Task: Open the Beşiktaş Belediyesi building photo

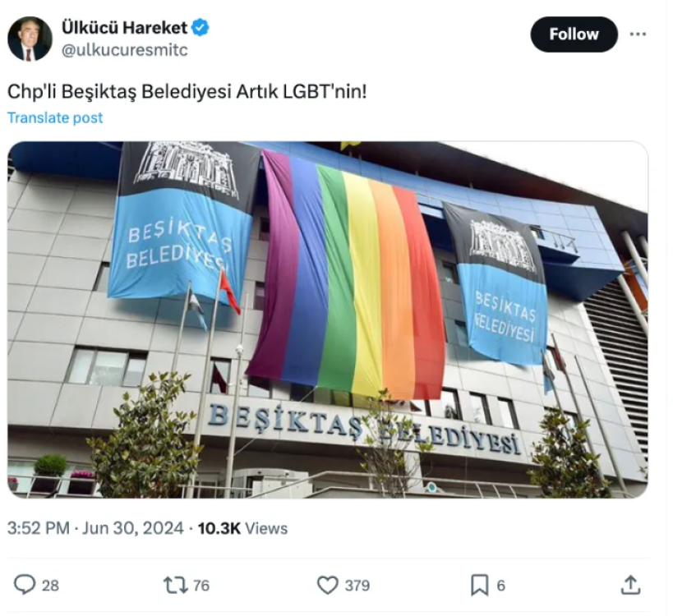Action: (328, 319)
